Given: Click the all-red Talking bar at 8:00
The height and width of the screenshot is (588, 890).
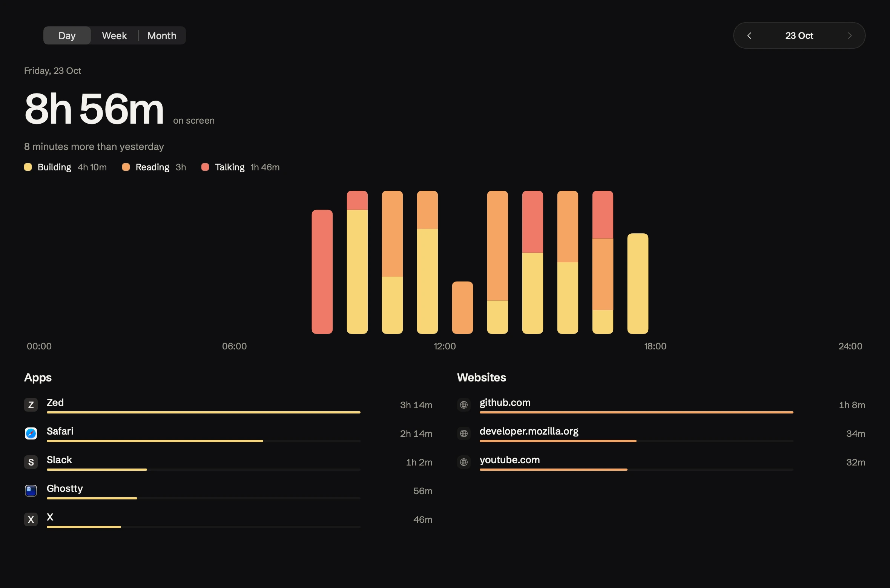Looking at the screenshot, I should (x=322, y=272).
